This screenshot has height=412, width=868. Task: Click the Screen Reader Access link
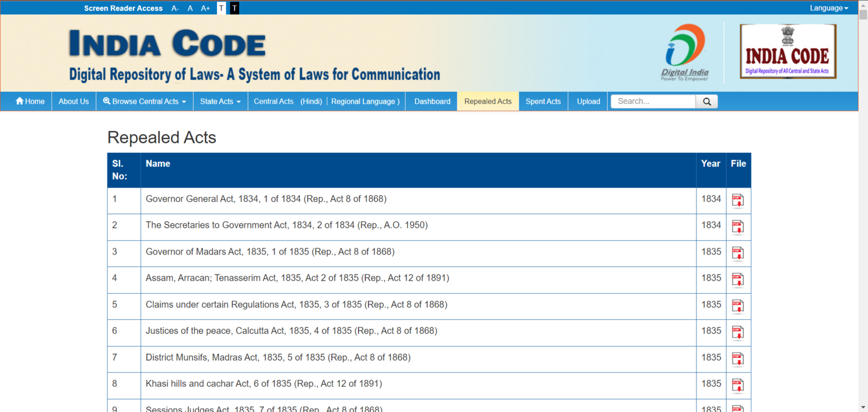(x=123, y=8)
